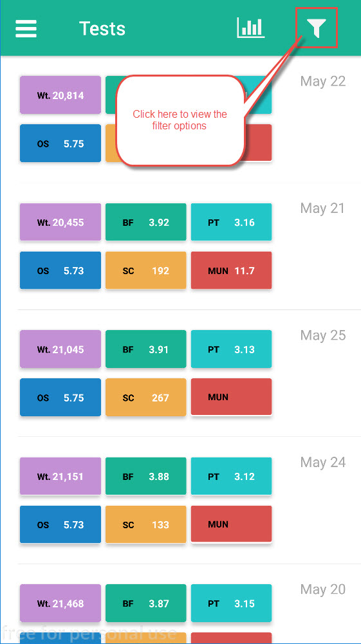This screenshot has height=644, width=361.
Task: Open the MUN 11.7 tile
Action: point(231,271)
